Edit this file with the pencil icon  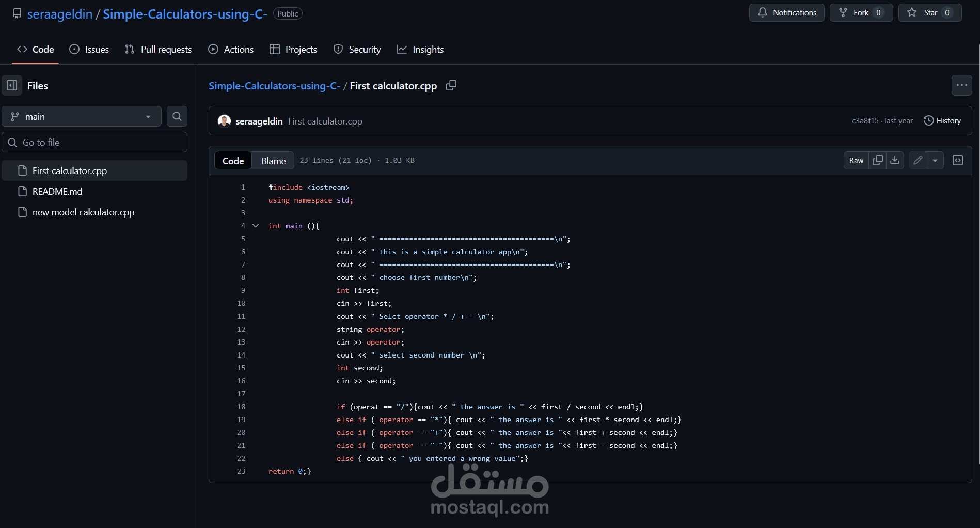click(918, 160)
